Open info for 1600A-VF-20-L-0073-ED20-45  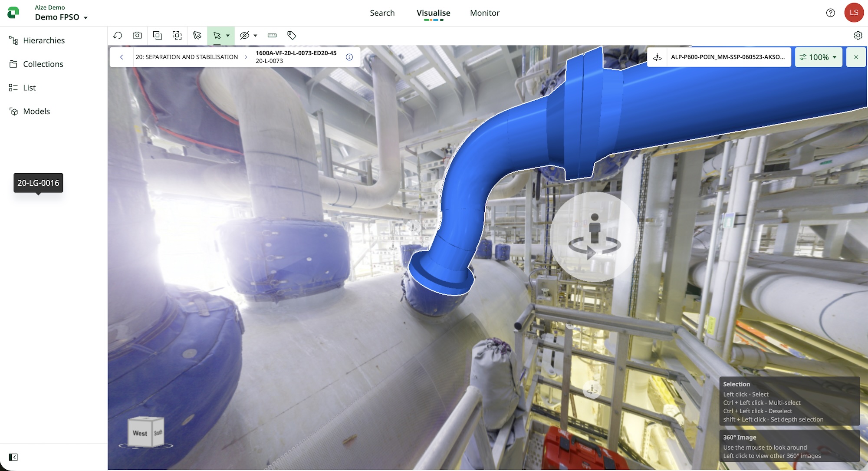pyautogui.click(x=349, y=57)
